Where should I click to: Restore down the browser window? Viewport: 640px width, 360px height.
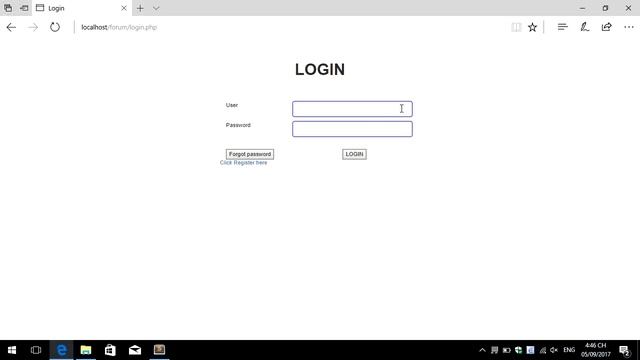click(605, 8)
